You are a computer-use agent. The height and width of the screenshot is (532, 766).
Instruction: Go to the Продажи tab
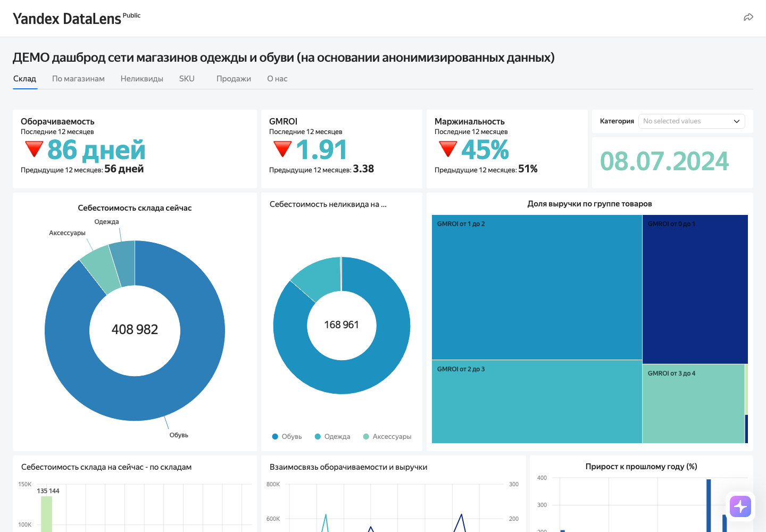coord(234,79)
